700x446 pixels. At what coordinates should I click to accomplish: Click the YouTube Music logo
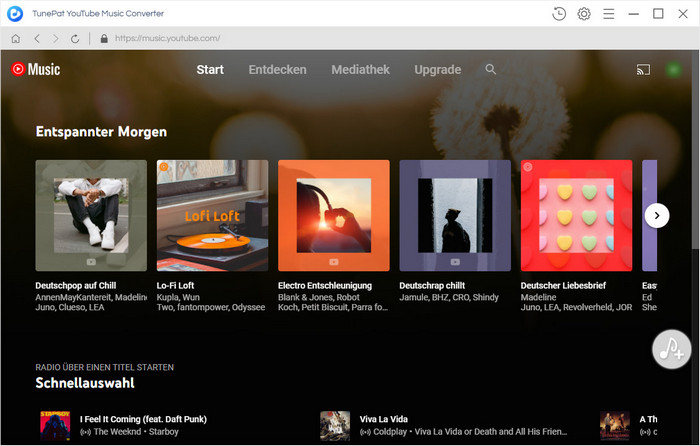click(36, 69)
